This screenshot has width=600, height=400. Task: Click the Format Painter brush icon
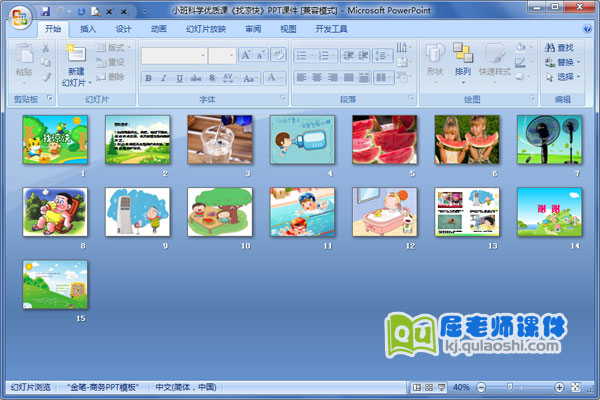tap(46, 77)
